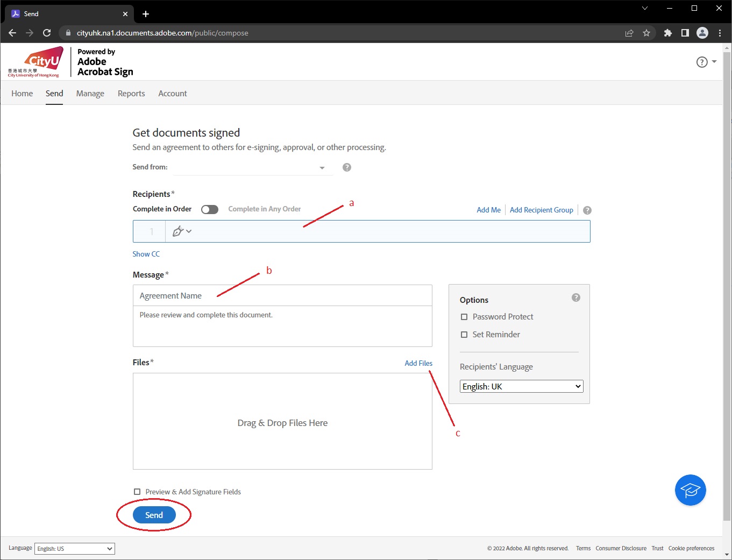
Task: Bookmark this page with the star icon
Action: click(646, 33)
